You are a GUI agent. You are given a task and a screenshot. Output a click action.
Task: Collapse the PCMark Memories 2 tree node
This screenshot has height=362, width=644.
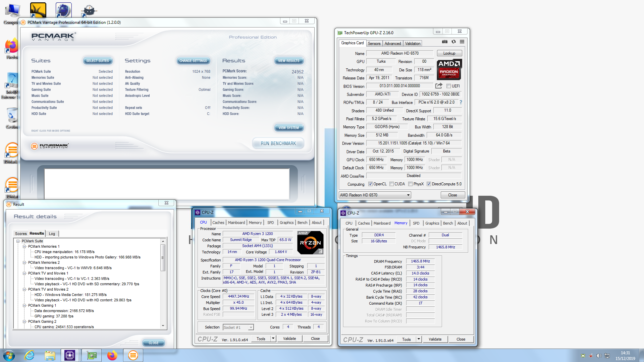coord(24,262)
